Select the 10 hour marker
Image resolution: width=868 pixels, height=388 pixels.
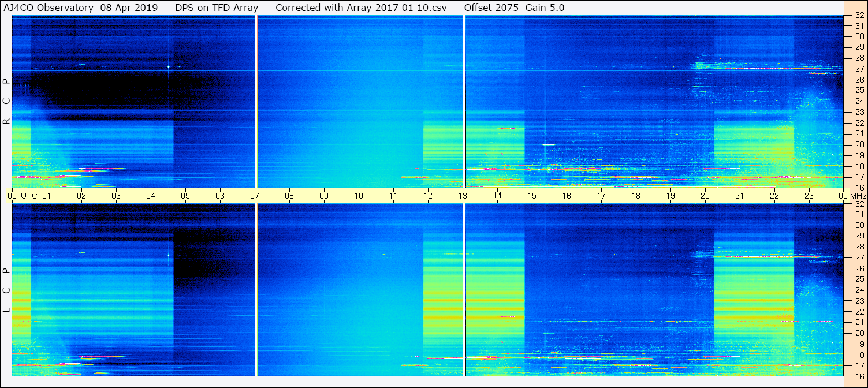(x=359, y=196)
